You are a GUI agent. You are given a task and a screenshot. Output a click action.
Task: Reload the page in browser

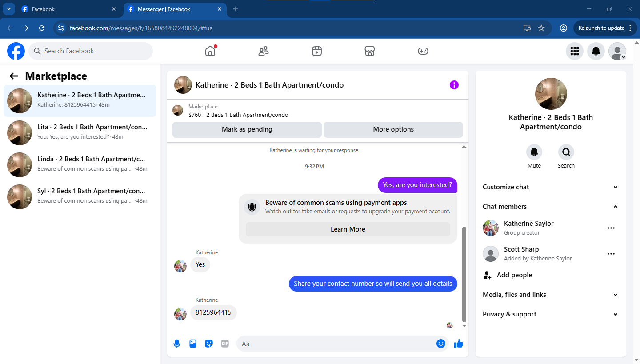point(42,28)
